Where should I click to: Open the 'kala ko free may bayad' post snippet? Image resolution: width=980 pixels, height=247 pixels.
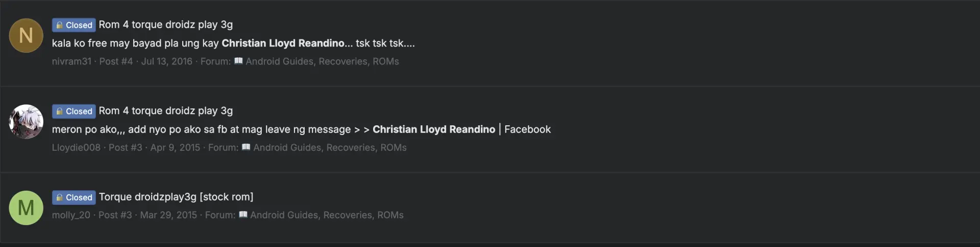(x=233, y=43)
